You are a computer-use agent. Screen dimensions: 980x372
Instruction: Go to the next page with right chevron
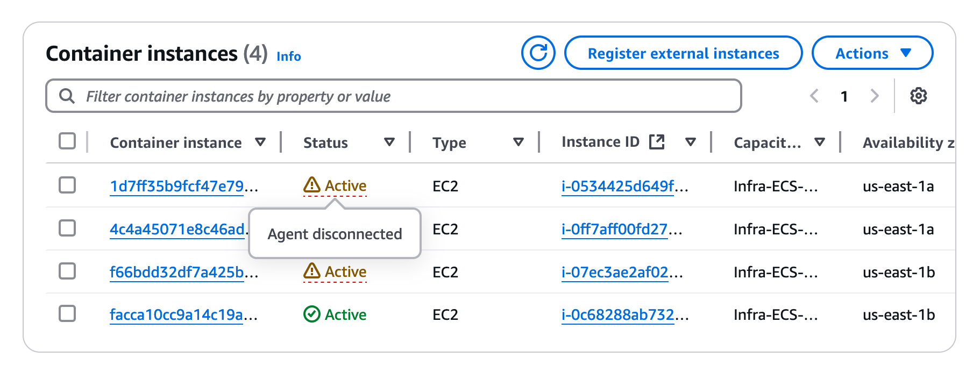click(x=875, y=96)
